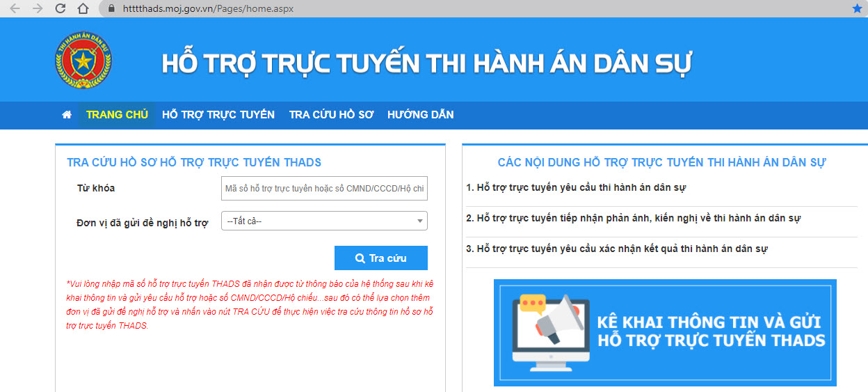Bookmark this page with the star icon
868x392 pixels.
pyautogui.click(x=856, y=8)
